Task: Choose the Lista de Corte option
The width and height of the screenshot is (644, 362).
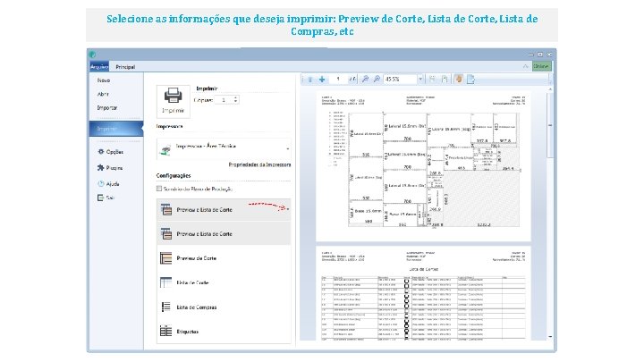Action: tap(224, 282)
